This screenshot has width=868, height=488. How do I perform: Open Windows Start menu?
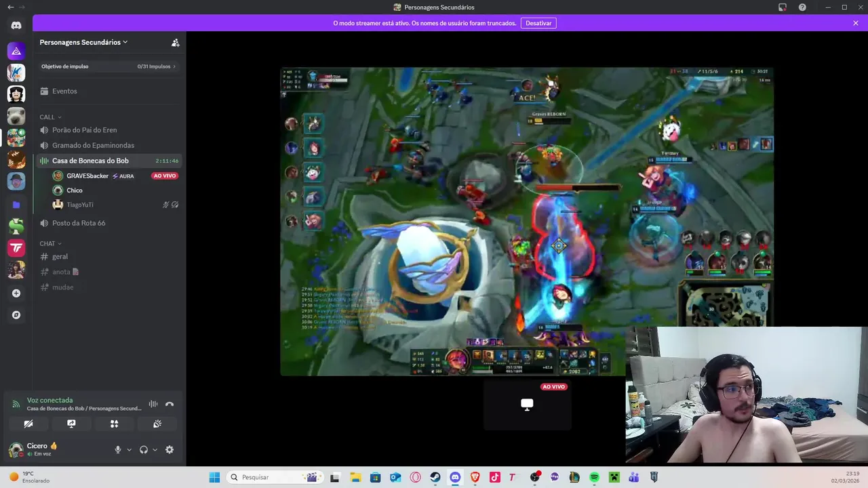[x=214, y=477]
